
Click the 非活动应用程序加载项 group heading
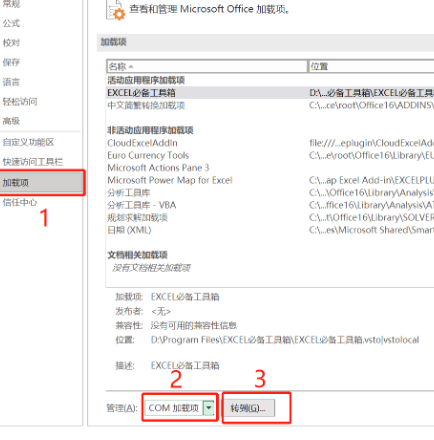[x=150, y=130]
